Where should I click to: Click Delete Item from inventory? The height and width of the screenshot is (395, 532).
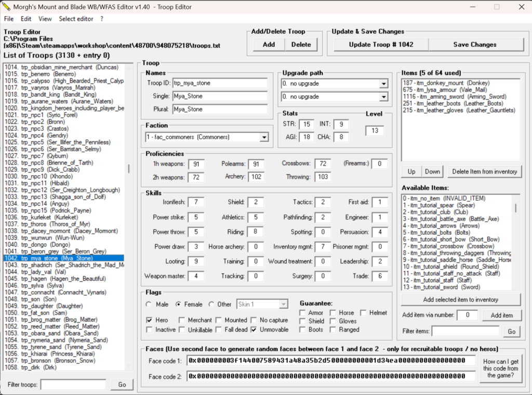point(484,172)
